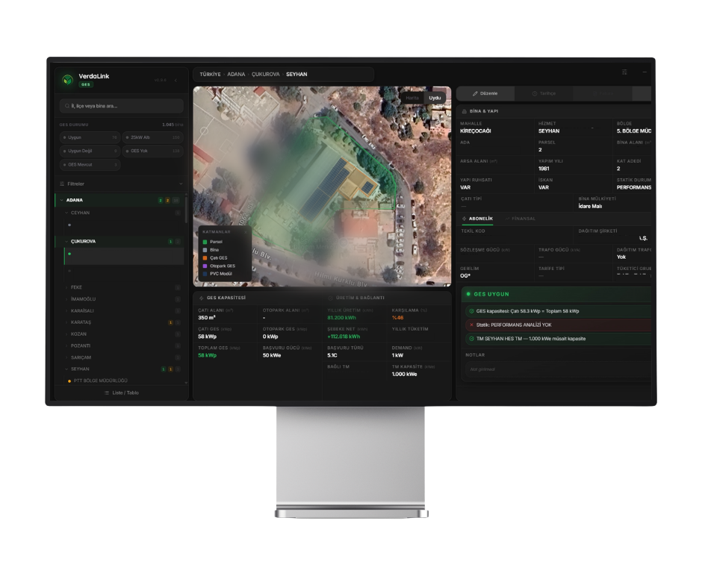Click SEYHAN in the breadcrumb
The height and width of the screenshot is (588, 702).
click(296, 75)
